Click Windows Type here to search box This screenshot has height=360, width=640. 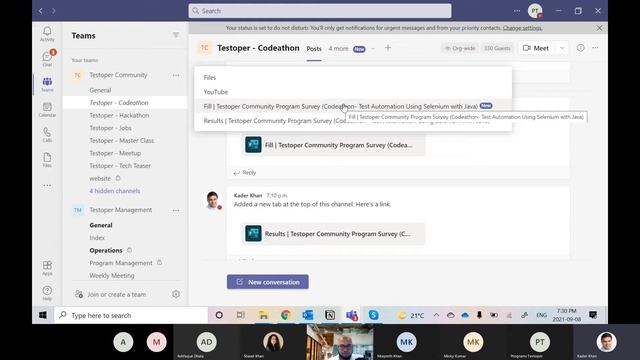(131, 315)
